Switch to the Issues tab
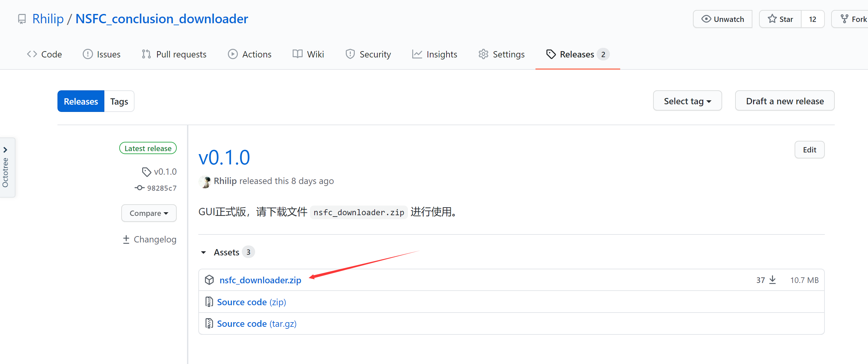 [x=101, y=54]
